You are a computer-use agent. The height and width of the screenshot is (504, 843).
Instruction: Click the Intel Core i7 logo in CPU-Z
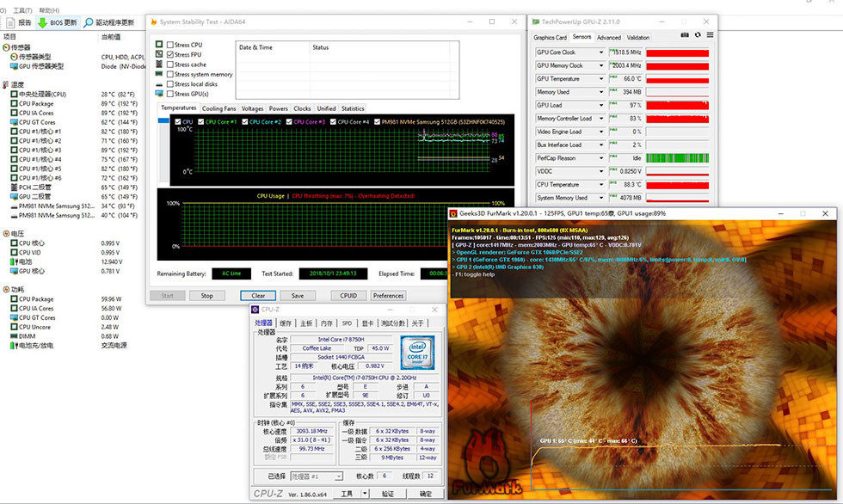417,352
